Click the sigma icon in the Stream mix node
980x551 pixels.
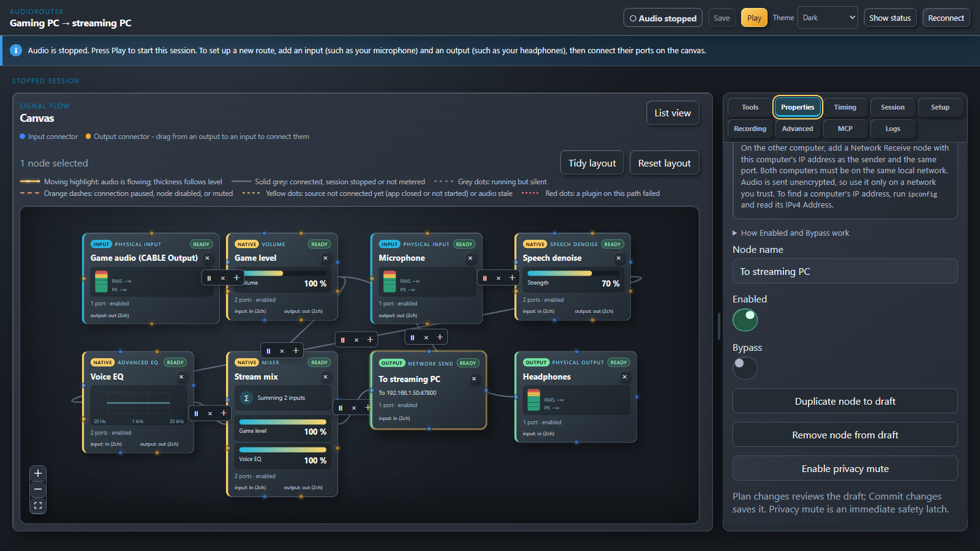click(246, 398)
